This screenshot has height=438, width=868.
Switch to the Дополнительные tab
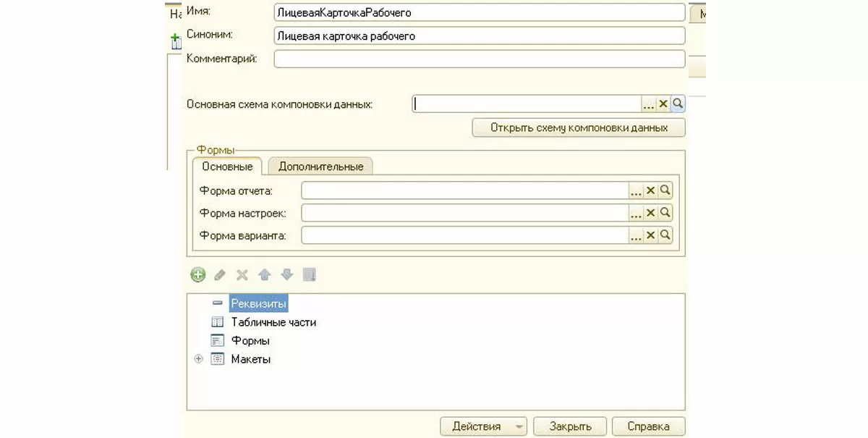[320, 167]
